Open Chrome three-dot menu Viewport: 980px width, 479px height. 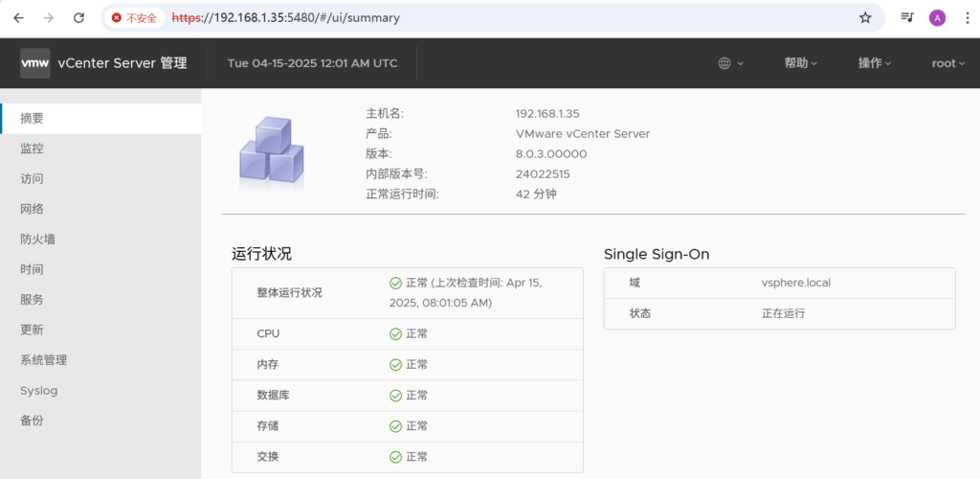coord(968,18)
